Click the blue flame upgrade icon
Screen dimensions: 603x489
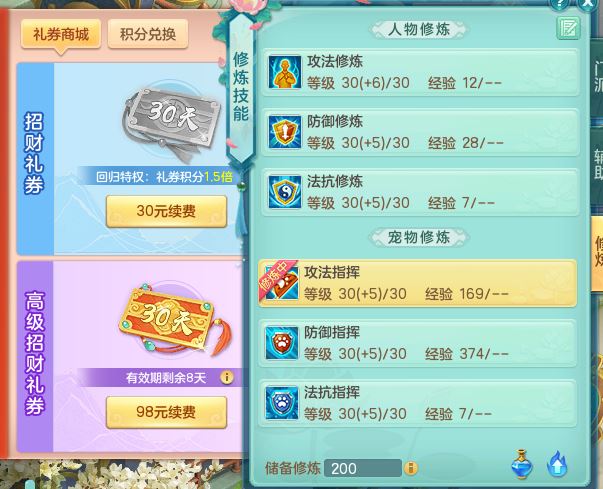pyautogui.click(x=557, y=464)
